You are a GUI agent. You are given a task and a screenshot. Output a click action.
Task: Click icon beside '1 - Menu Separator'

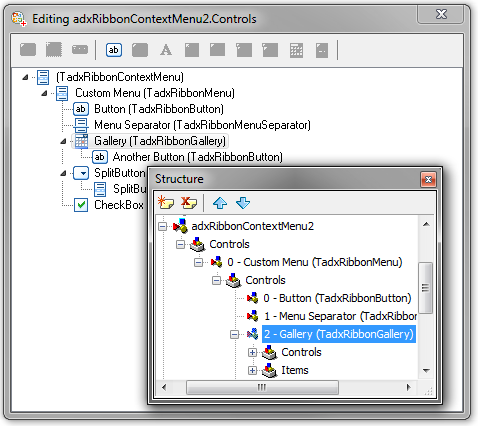click(x=253, y=316)
